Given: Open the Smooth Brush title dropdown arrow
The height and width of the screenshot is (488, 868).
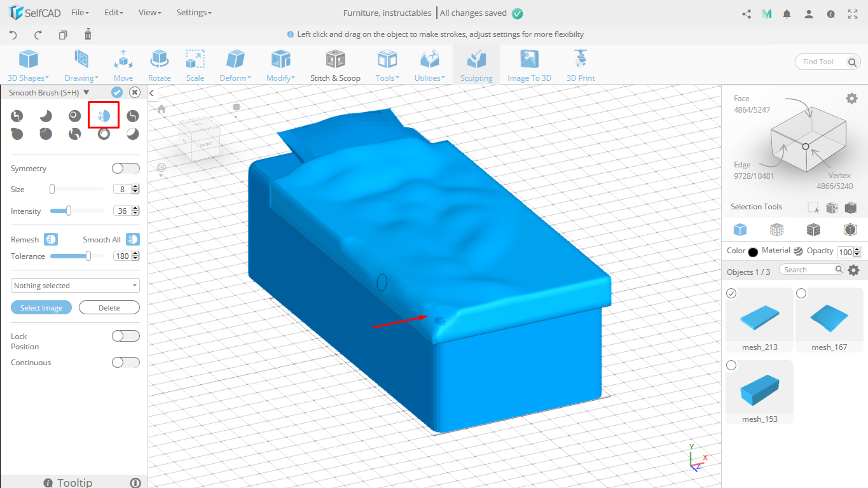Looking at the screenshot, I should click(86, 92).
